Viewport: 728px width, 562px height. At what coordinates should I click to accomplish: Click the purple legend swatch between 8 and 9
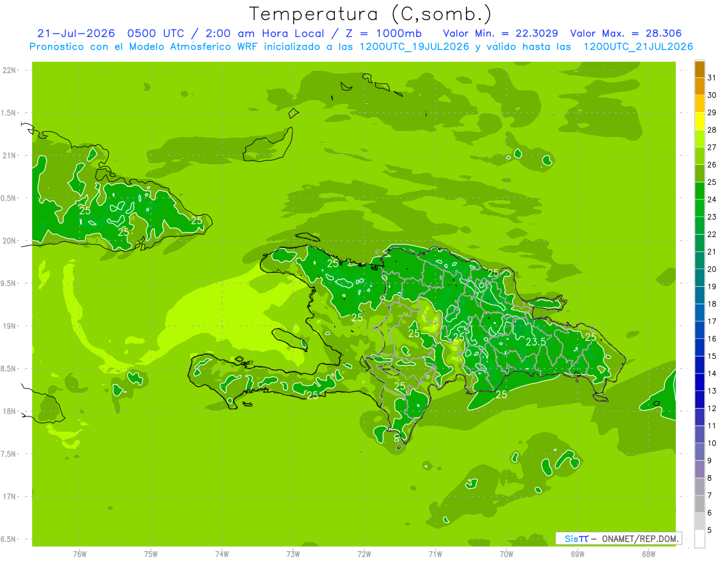coord(699,469)
